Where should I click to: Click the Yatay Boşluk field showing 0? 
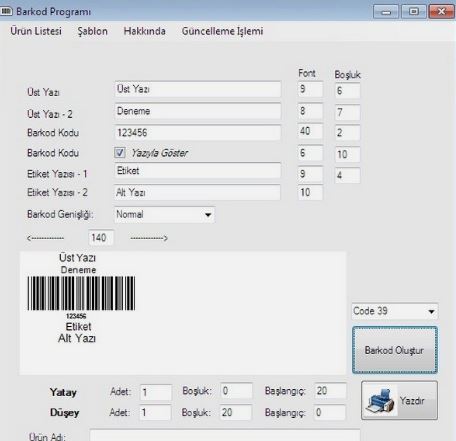236,391
